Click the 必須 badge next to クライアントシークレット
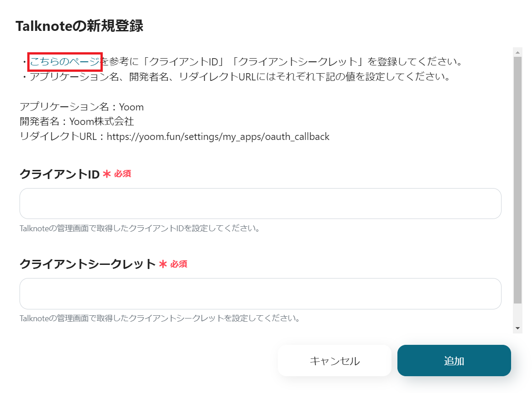532x393 pixels. click(179, 264)
